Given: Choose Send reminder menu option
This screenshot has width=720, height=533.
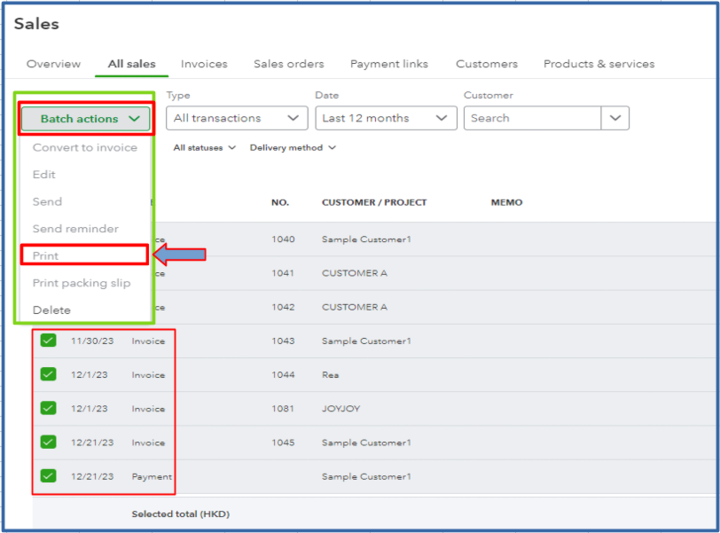Looking at the screenshot, I should [x=76, y=229].
